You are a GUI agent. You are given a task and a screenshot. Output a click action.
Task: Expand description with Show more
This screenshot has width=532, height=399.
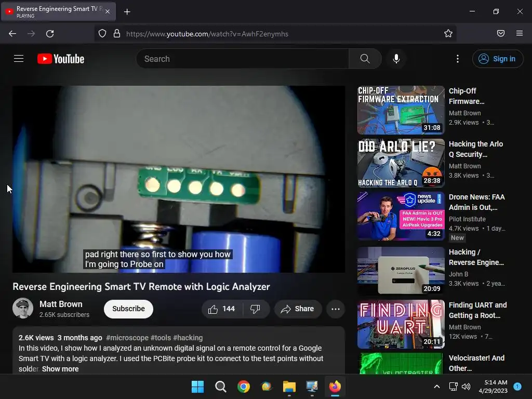[60, 369]
